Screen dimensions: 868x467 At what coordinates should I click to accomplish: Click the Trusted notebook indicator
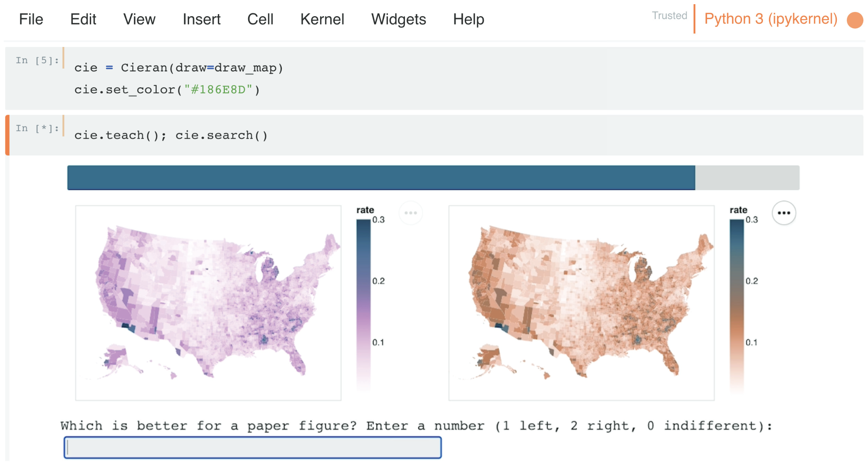click(669, 16)
